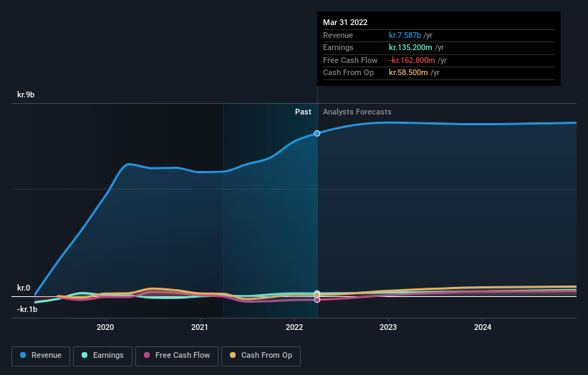Screen dimensions: 588x375
Task: Toggle the Free Cash Flow legend series
Action: pos(177,356)
